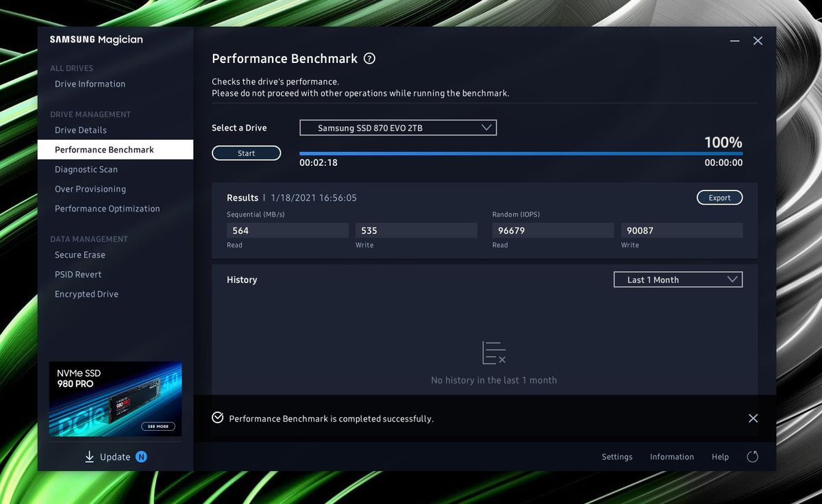Export the benchmark results
This screenshot has height=504, width=822.
coord(719,197)
